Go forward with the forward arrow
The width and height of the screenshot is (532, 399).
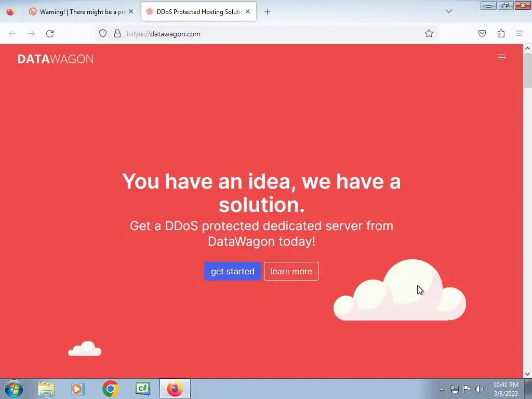pos(31,34)
